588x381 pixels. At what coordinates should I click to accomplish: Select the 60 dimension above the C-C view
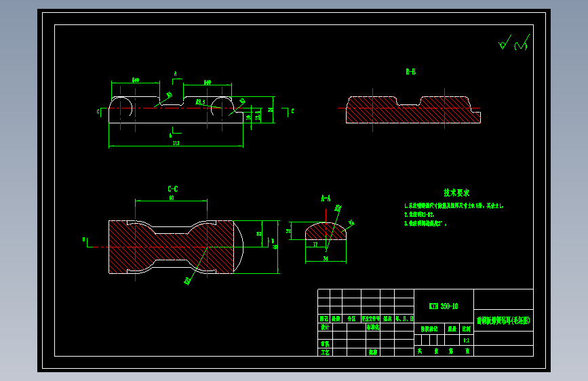(x=172, y=198)
